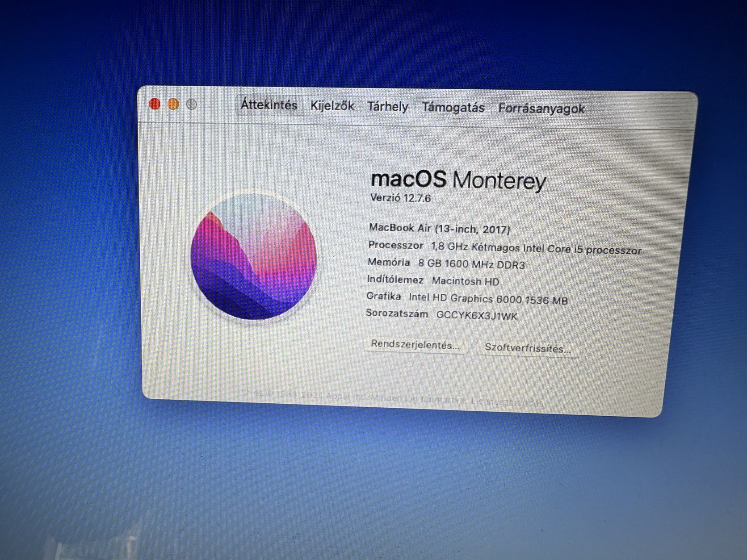This screenshot has height=560, width=747.
Task: Open the Kijelzők tab
Action: click(332, 106)
